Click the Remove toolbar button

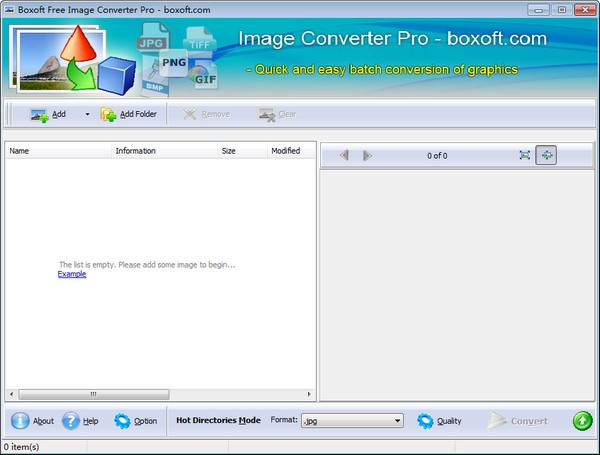coord(206,114)
